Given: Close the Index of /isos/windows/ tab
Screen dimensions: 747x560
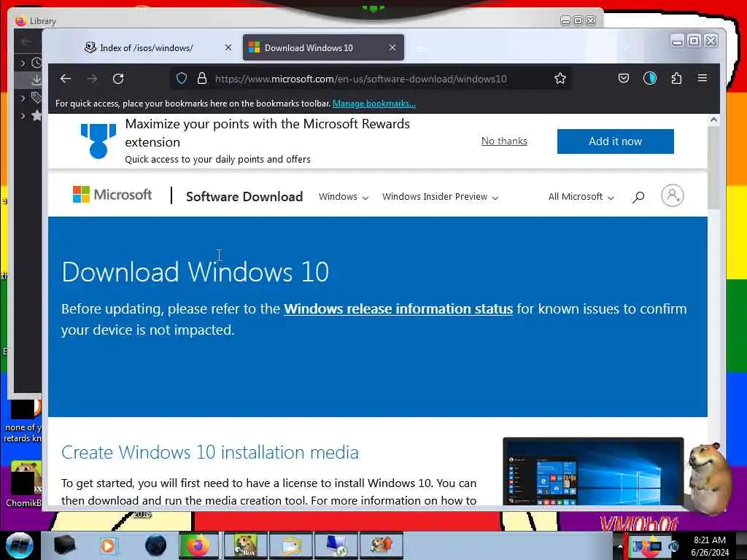Looking at the screenshot, I should (x=228, y=47).
